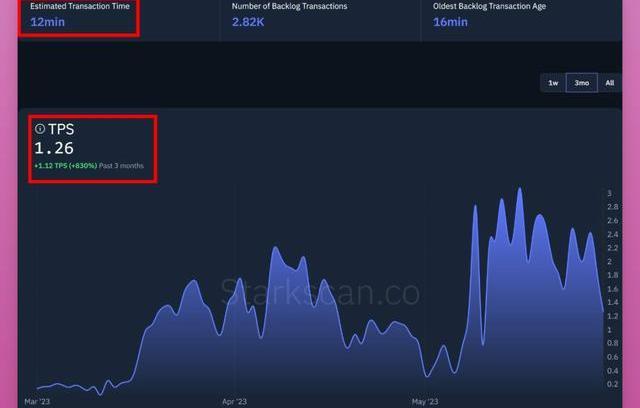Click the TPS chart title
This screenshot has height=408, width=640.
61,129
